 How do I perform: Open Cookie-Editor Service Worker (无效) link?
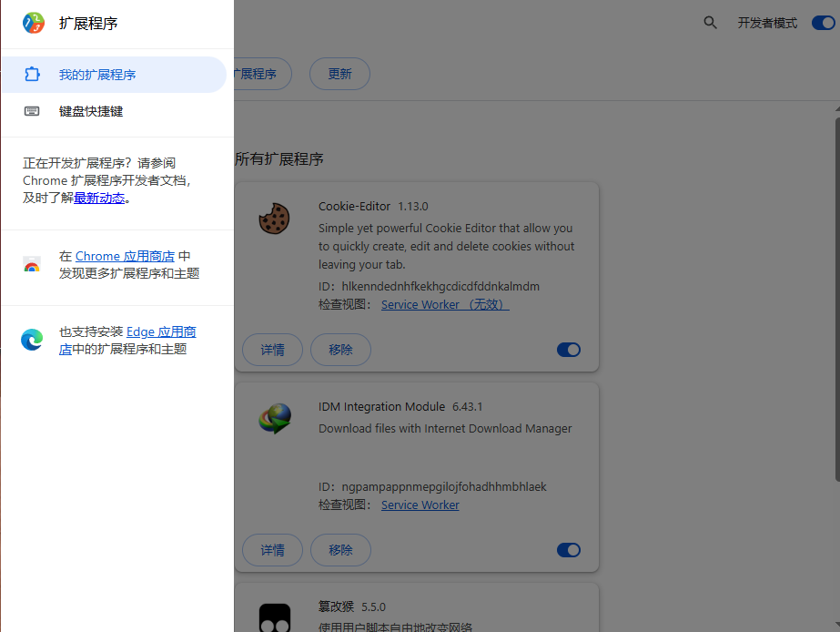[445, 304]
